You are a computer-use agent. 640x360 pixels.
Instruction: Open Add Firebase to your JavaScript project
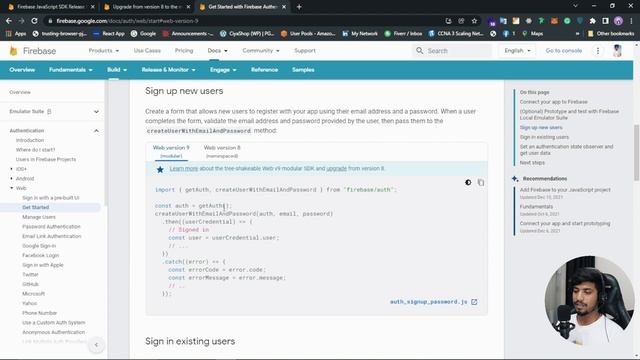point(565,190)
